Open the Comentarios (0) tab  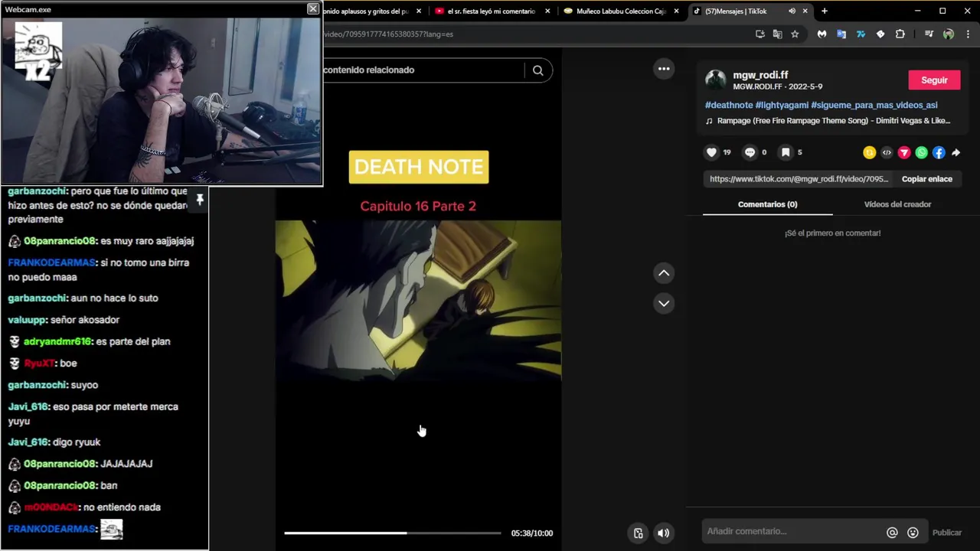767,204
